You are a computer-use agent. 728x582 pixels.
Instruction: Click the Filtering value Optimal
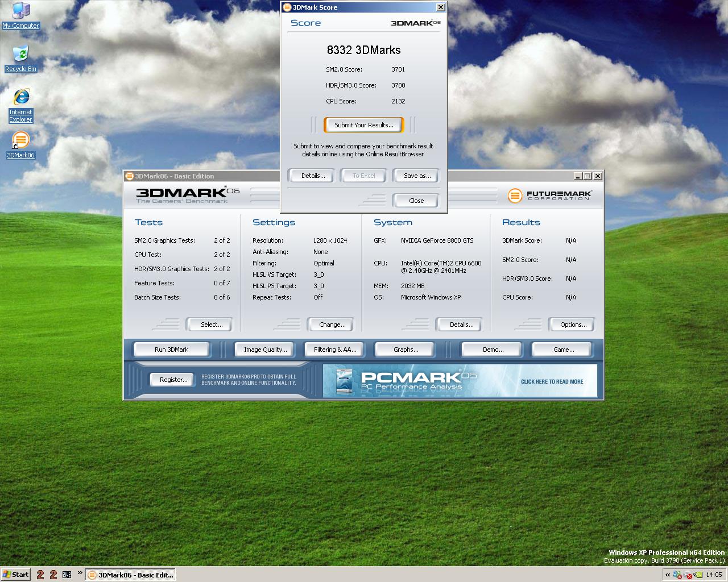(324, 263)
